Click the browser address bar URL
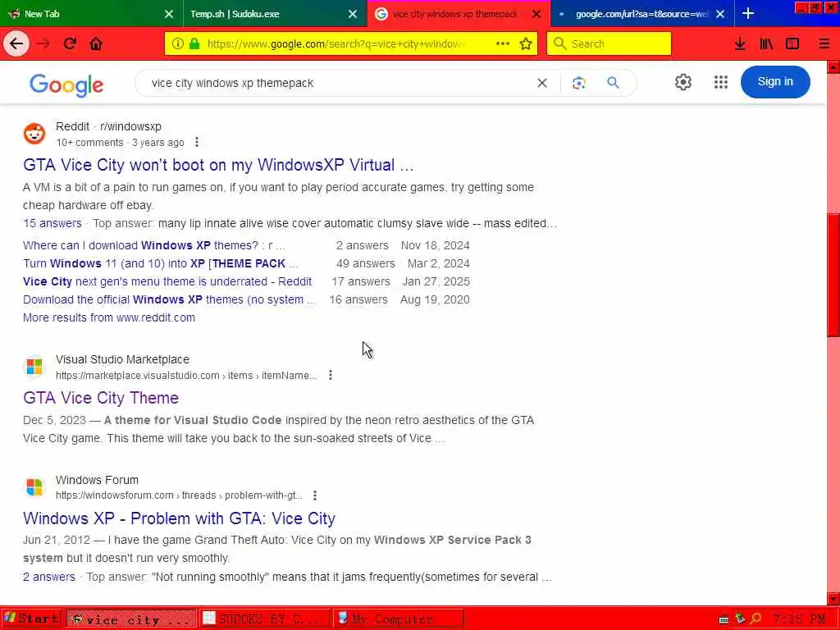Viewport: 840px width, 630px height. pos(336,44)
